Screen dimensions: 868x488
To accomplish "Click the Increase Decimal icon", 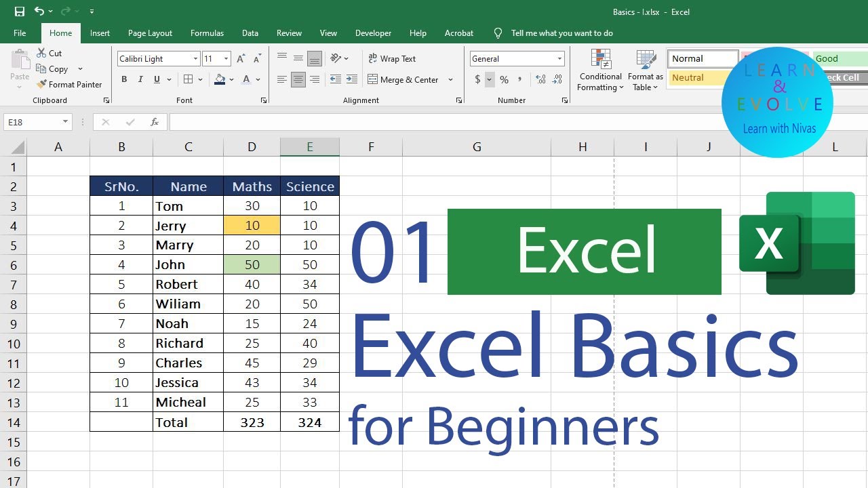I will (540, 79).
